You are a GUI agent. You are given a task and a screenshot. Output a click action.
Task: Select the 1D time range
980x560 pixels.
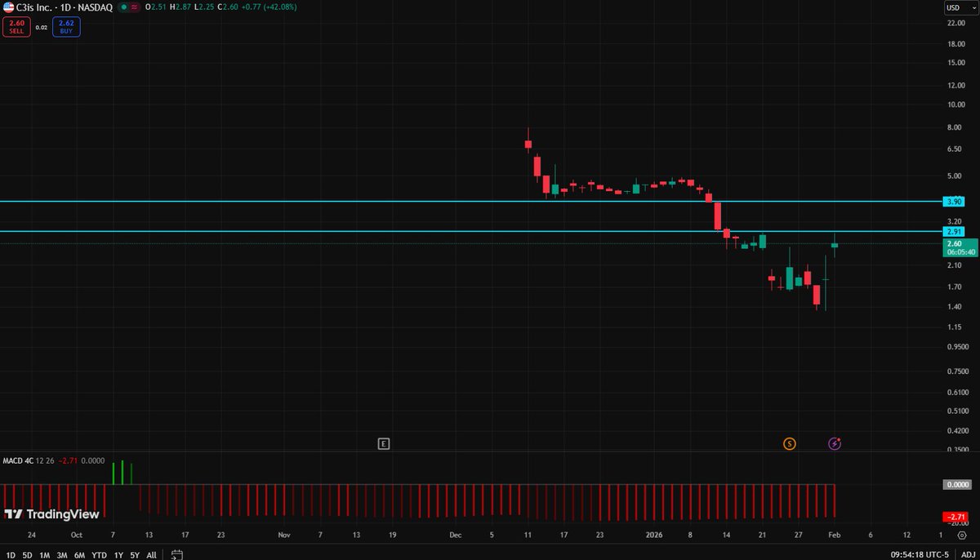pyautogui.click(x=9, y=555)
